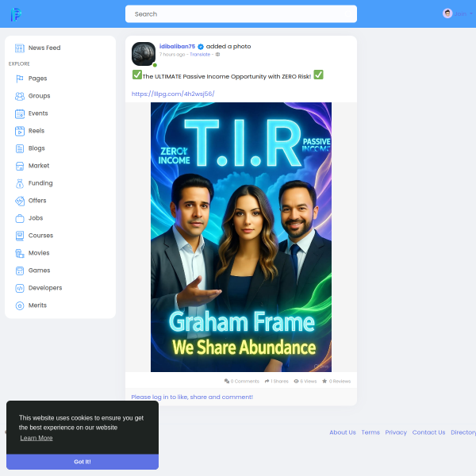The height and width of the screenshot is (476, 476).
Task: Click the post privacy globe icon
Action: coord(217,55)
